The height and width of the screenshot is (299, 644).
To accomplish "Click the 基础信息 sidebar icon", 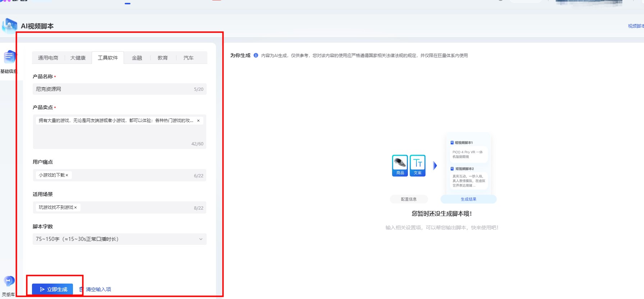I will (x=9, y=57).
